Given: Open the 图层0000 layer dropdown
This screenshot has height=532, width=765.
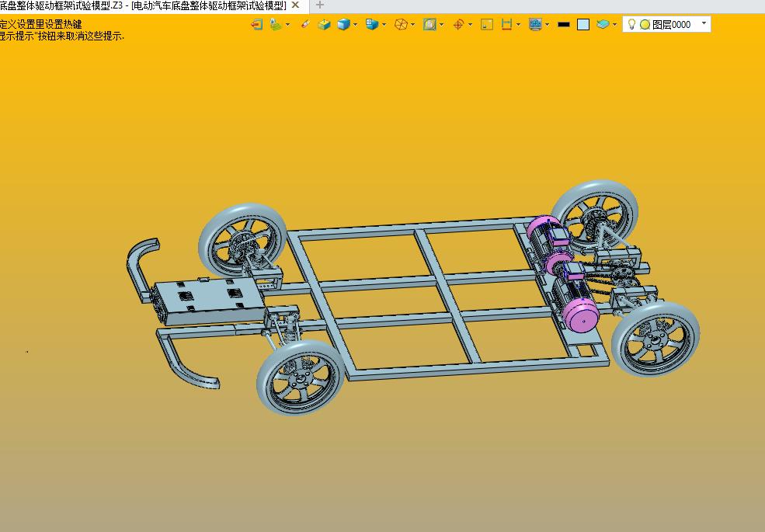Looking at the screenshot, I should pyautogui.click(x=704, y=24).
